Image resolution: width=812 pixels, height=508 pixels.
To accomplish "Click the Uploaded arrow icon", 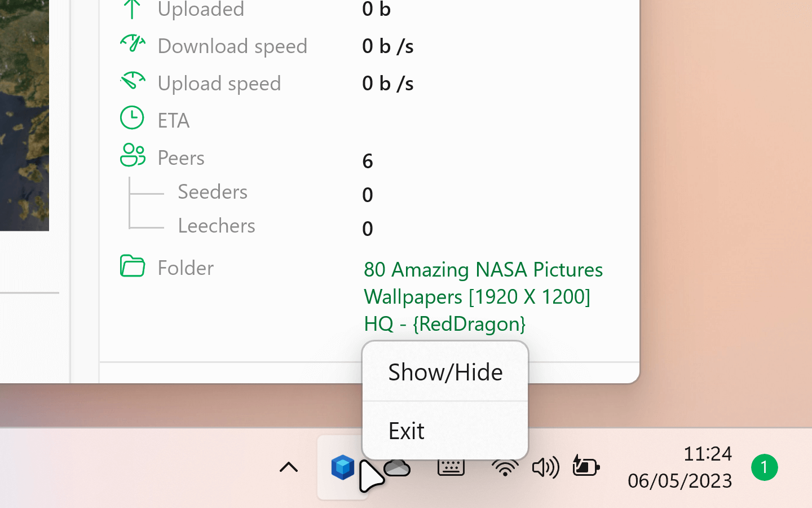I will 133,8.
